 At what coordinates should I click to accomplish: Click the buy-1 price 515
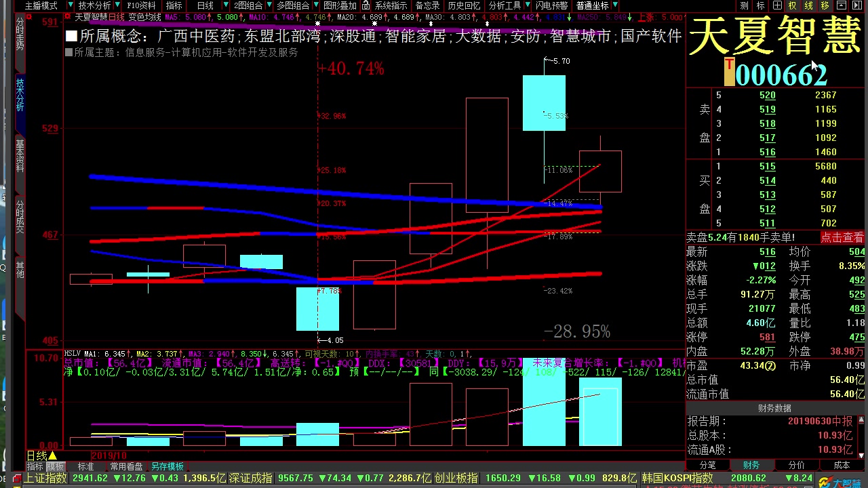click(x=768, y=166)
